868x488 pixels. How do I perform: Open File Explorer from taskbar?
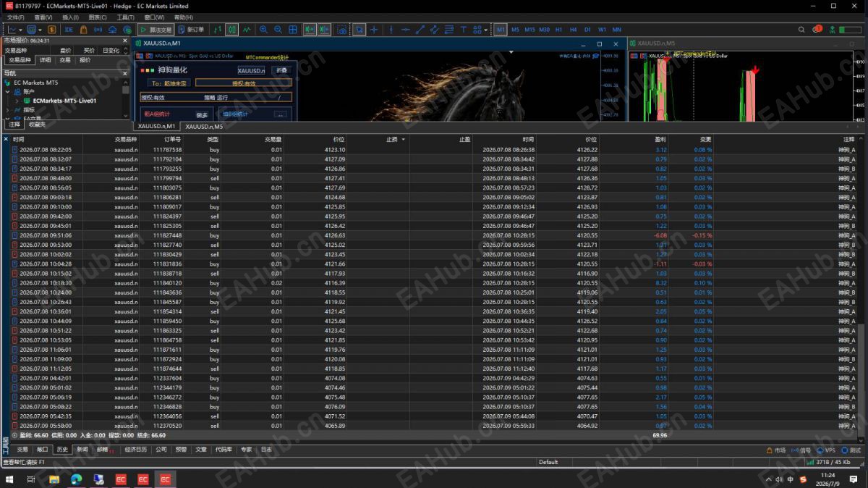[54, 479]
